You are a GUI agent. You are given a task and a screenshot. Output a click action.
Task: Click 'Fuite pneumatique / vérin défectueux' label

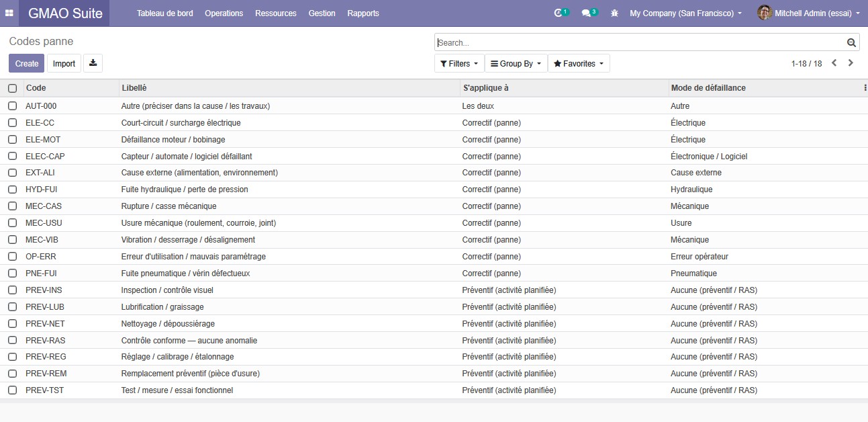tap(185, 273)
